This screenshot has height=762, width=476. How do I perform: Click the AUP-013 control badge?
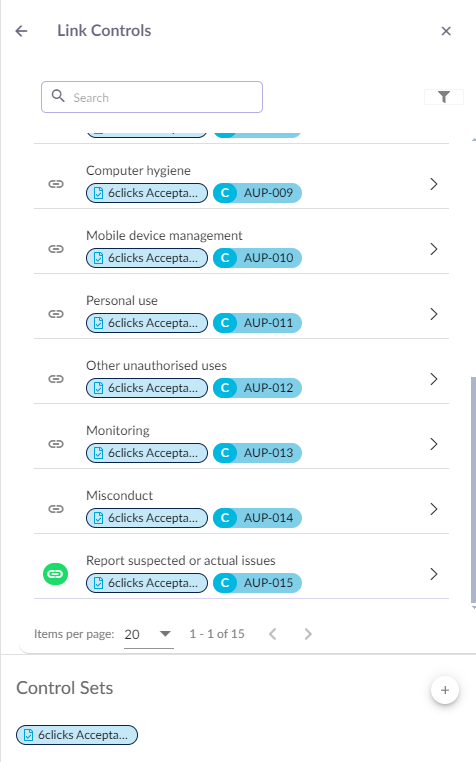257,453
